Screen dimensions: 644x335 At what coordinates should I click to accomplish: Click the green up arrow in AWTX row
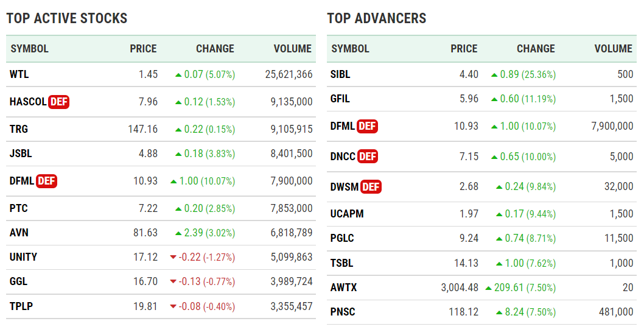tap(488, 288)
